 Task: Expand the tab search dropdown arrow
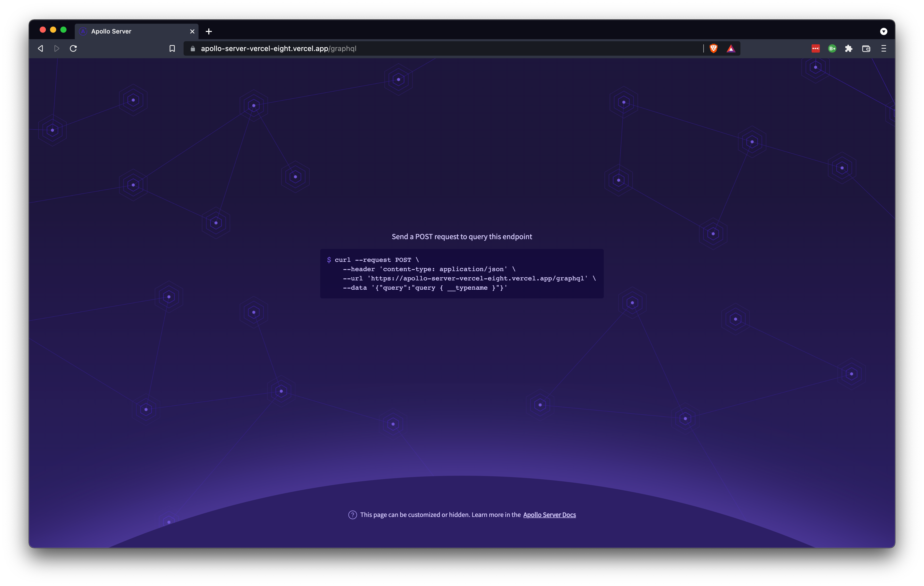coord(884,31)
